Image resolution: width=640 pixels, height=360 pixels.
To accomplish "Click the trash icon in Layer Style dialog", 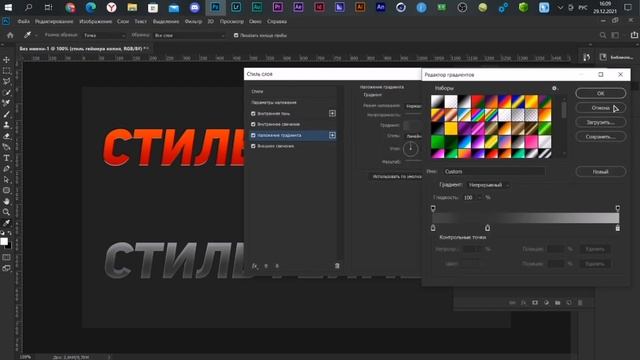I will coord(337,266).
